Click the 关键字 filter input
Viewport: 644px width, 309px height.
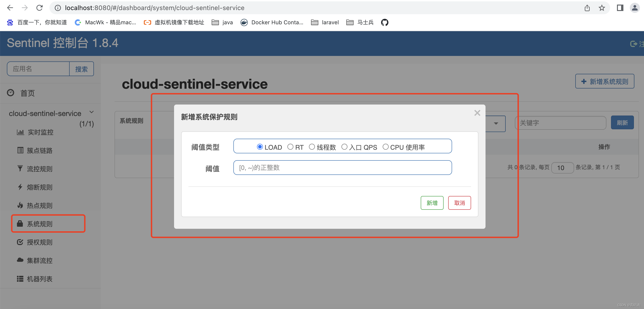point(560,123)
